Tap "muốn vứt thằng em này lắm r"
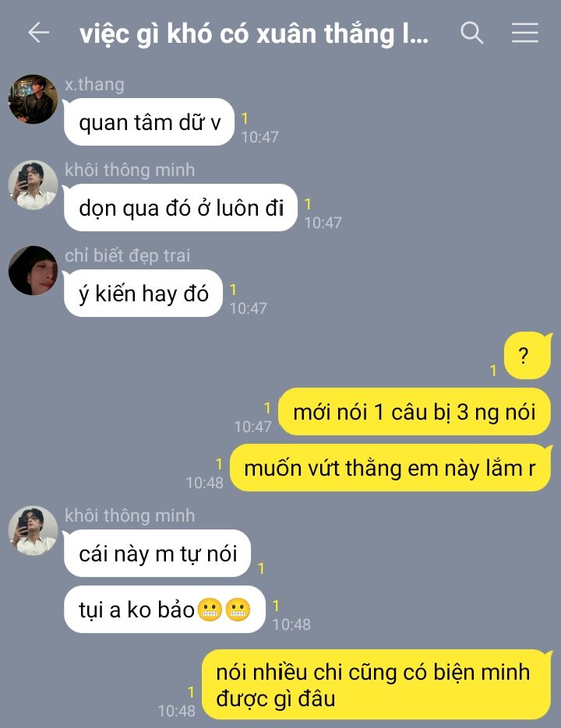This screenshot has height=728, width=561. tap(390, 467)
